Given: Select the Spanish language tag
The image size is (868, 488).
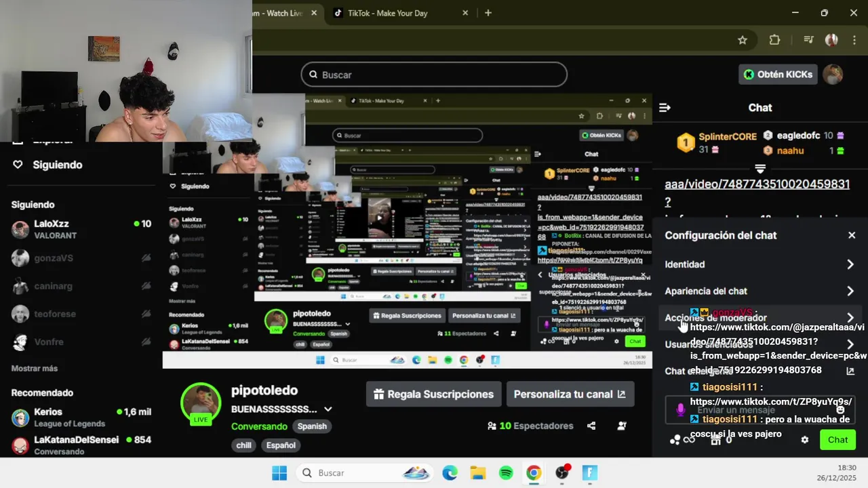Looking at the screenshot, I should (312, 426).
